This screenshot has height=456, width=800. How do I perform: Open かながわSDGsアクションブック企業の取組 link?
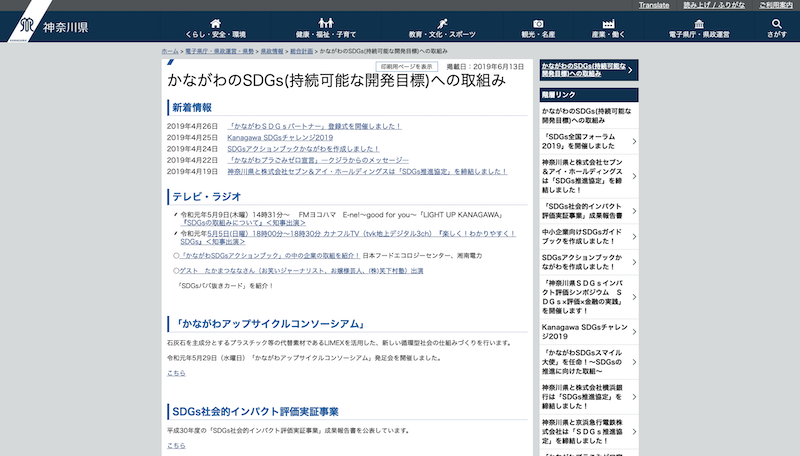pyautogui.click(x=270, y=256)
